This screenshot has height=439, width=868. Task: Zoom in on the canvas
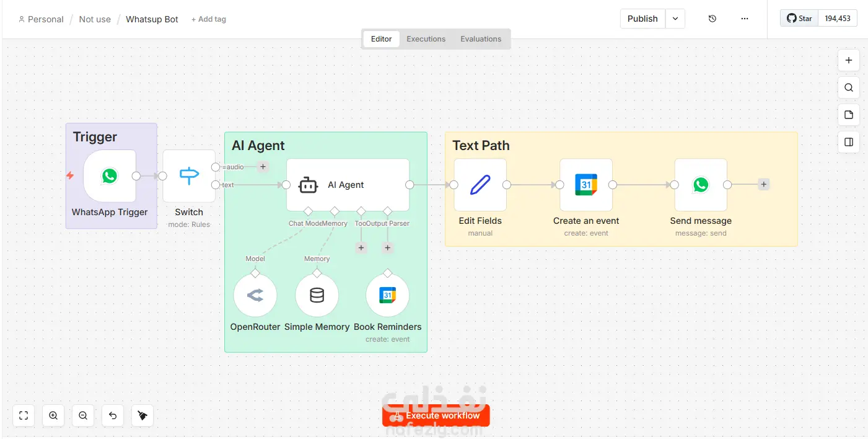coord(53,415)
